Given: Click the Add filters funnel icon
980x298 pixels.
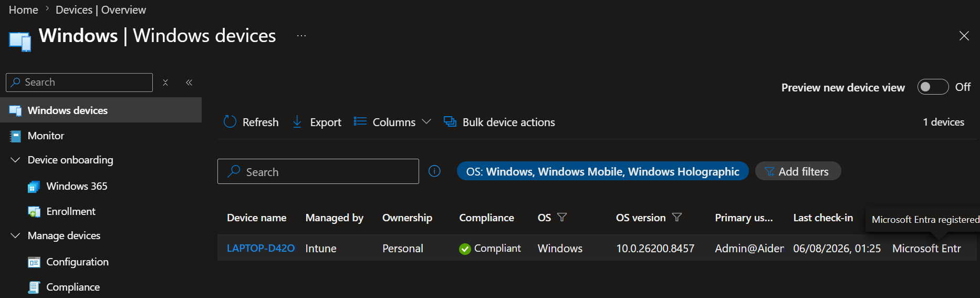Looking at the screenshot, I should coord(769,171).
